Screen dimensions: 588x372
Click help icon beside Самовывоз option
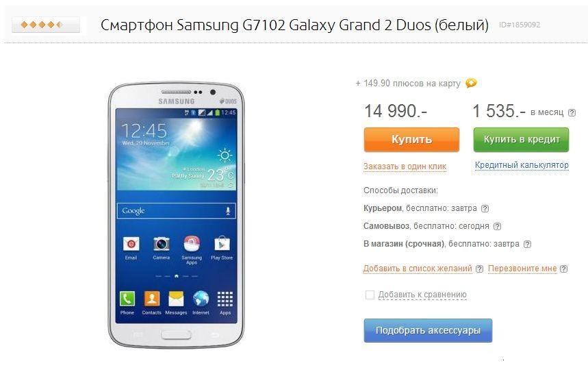[497, 226]
